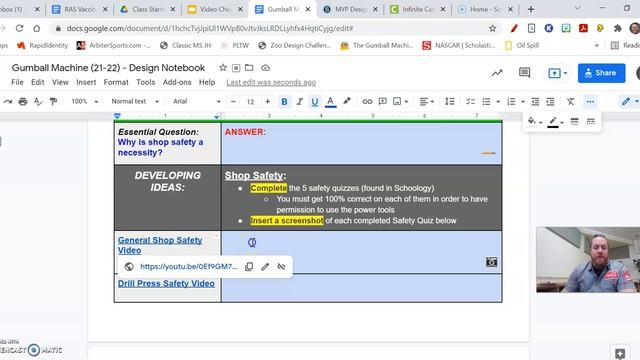
Task: Open the highlight color marker tool
Action: point(347,101)
